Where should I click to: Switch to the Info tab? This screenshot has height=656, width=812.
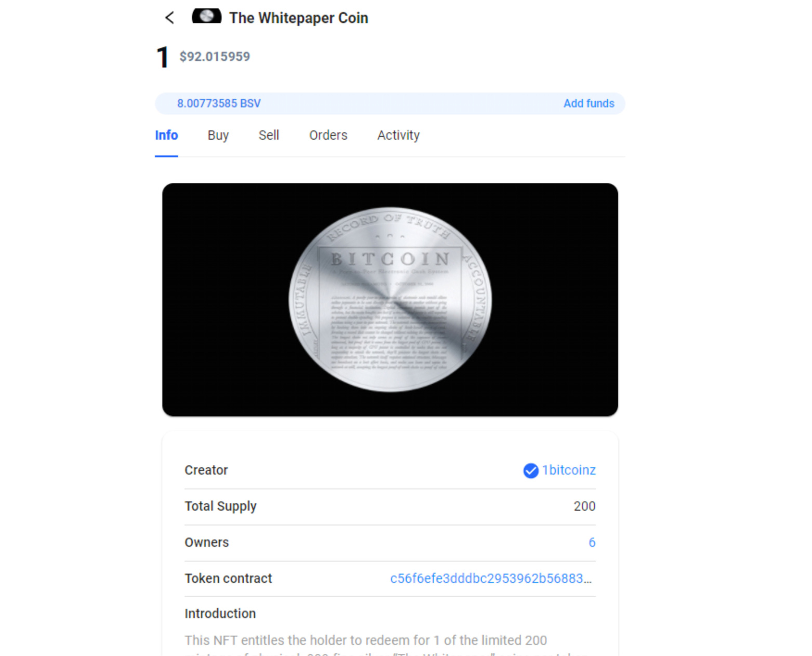(166, 136)
